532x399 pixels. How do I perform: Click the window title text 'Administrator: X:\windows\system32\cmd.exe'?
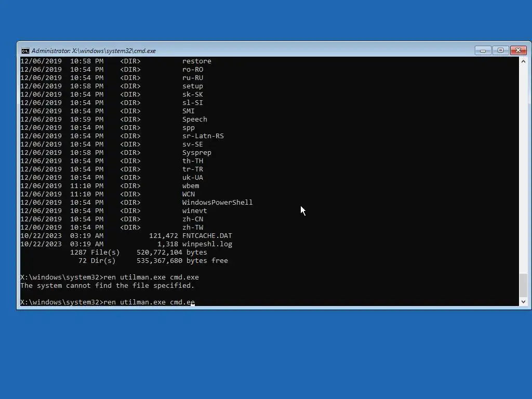click(x=94, y=51)
